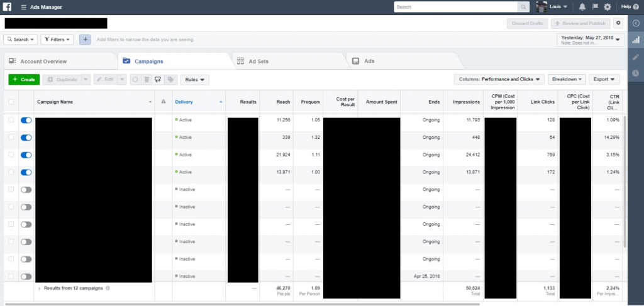Click the Louis profile picture
This screenshot has width=644, height=306.
click(541, 7)
